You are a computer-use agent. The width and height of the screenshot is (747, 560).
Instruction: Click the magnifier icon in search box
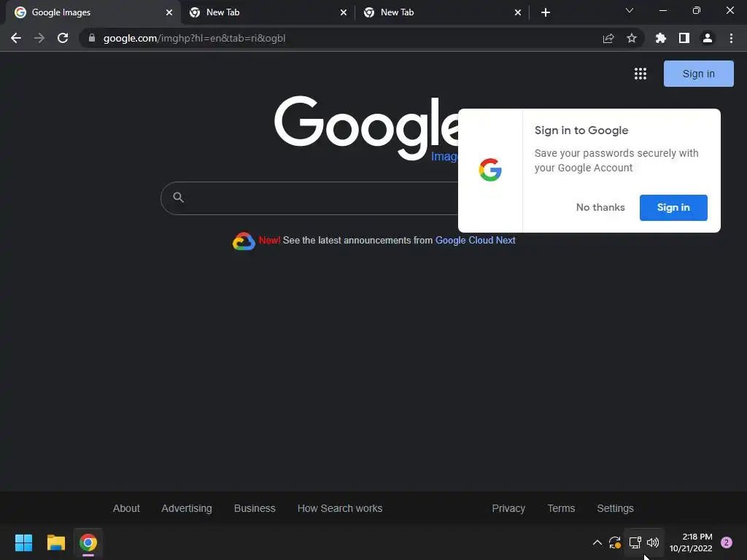(178, 197)
